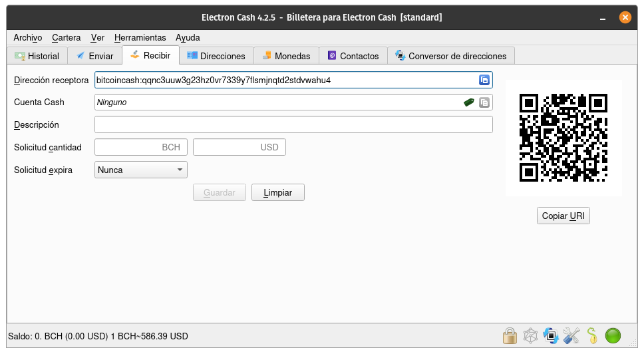The width and height of the screenshot is (644, 354).
Task: Switch to the Historial tab
Action: point(37,56)
